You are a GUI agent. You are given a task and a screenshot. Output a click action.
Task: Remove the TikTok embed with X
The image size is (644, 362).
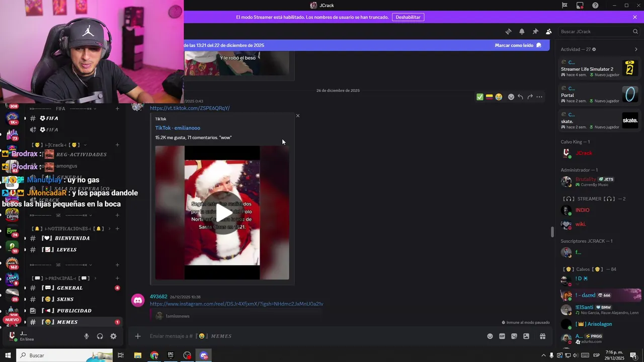[298, 116]
